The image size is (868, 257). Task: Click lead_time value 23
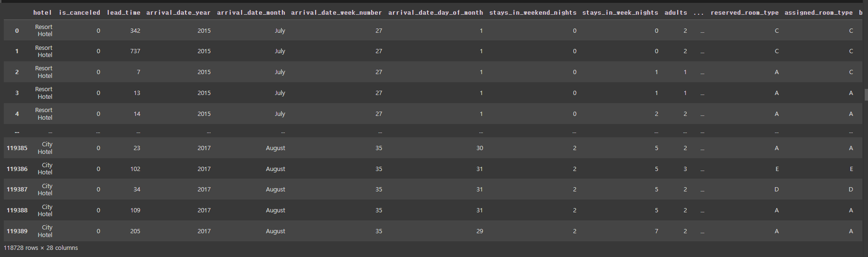click(x=137, y=148)
